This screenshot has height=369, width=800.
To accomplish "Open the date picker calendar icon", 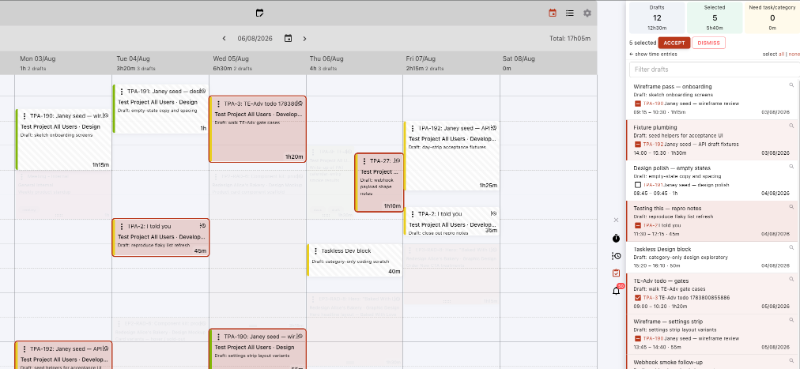I will [x=288, y=38].
